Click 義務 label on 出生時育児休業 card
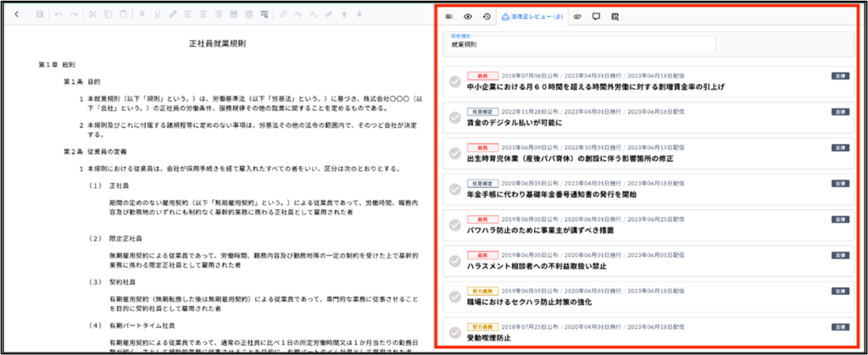This screenshot has height=355, width=868. [x=482, y=147]
